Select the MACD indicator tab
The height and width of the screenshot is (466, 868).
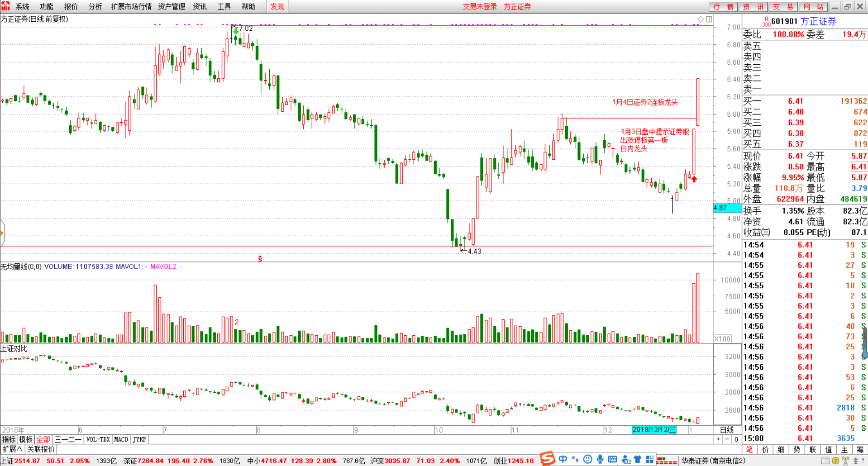tap(121, 439)
